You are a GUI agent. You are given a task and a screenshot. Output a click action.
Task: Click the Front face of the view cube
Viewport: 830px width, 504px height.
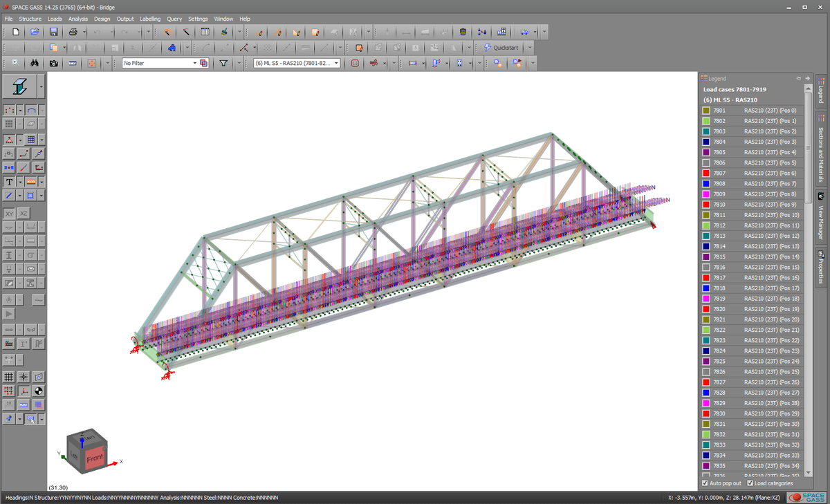pyautogui.click(x=95, y=458)
